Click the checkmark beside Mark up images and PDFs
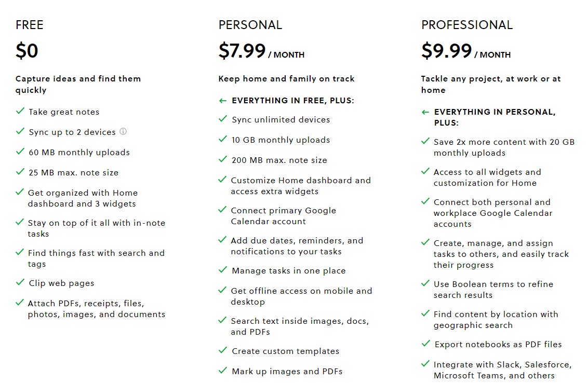Viewport: 588px width, 383px height. pyautogui.click(x=223, y=371)
